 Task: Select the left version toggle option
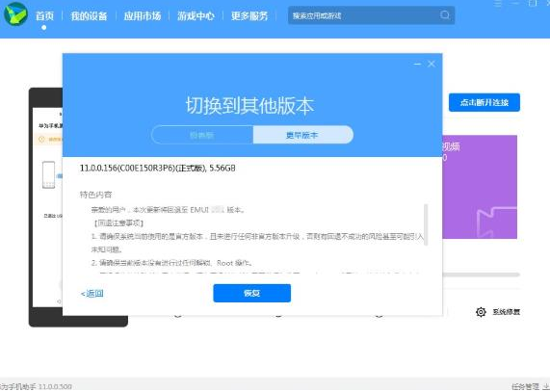pos(202,135)
